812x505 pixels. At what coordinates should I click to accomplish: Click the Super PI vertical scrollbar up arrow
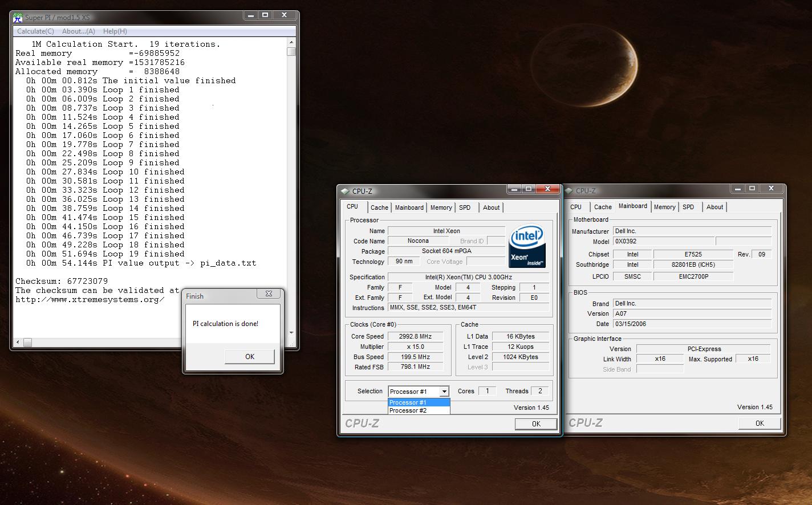click(x=291, y=42)
